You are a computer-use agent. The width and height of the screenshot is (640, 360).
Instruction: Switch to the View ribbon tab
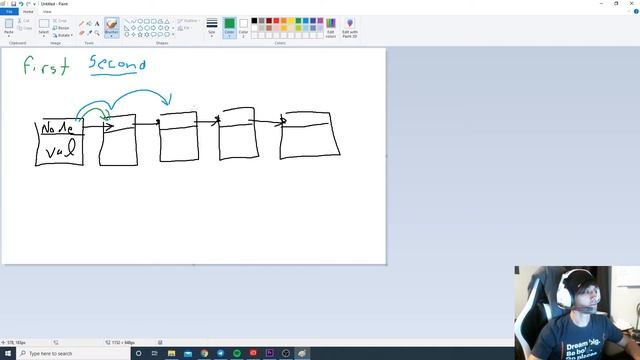click(x=47, y=12)
